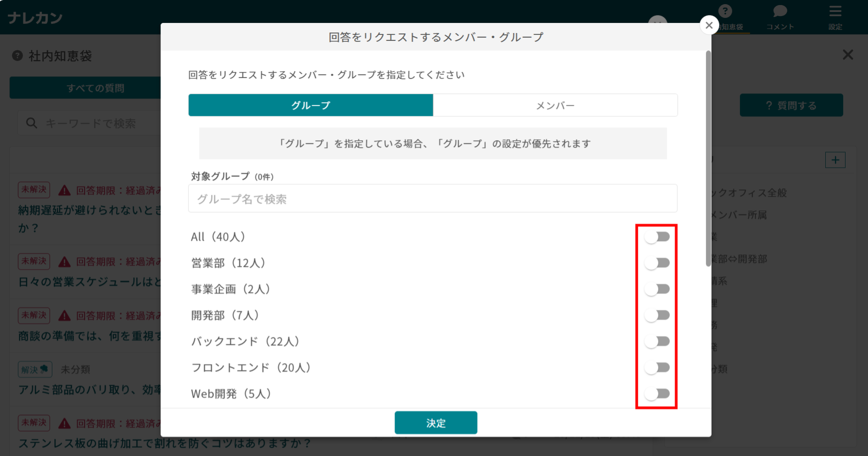This screenshot has width=868, height=456.
Task: Click the magnifier icon in keyword search bar
Action: click(x=30, y=123)
